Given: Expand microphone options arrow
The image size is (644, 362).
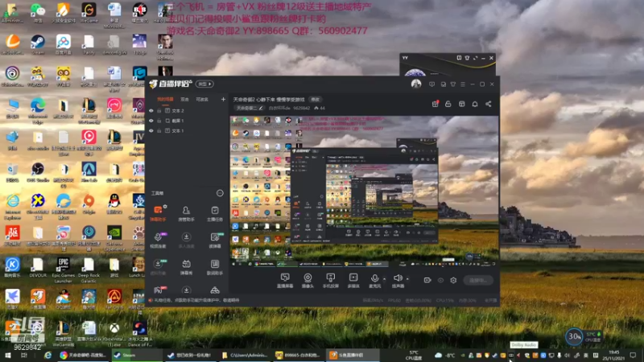Looking at the screenshot, I should (x=385, y=279).
